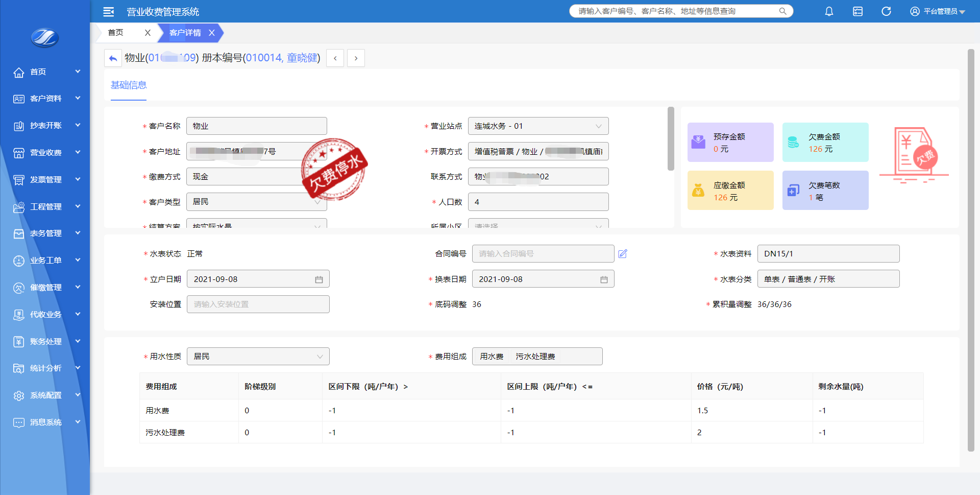Click the 安装位置 input field
The width and height of the screenshot is (980, 495).
click(258, 304)
